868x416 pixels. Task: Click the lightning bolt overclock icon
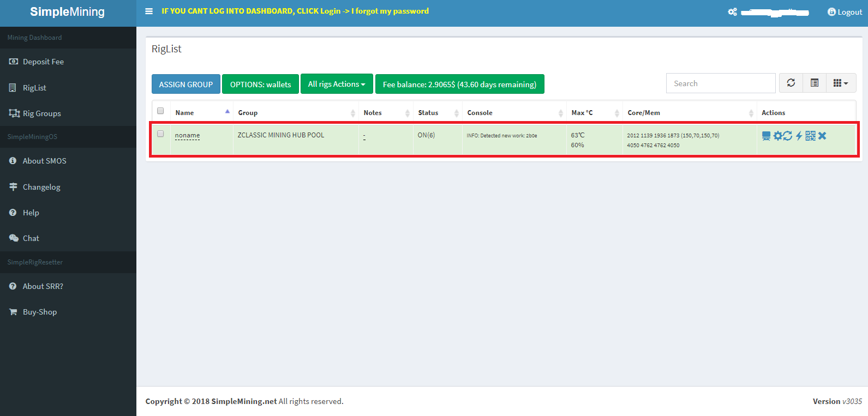coord(799,136)
